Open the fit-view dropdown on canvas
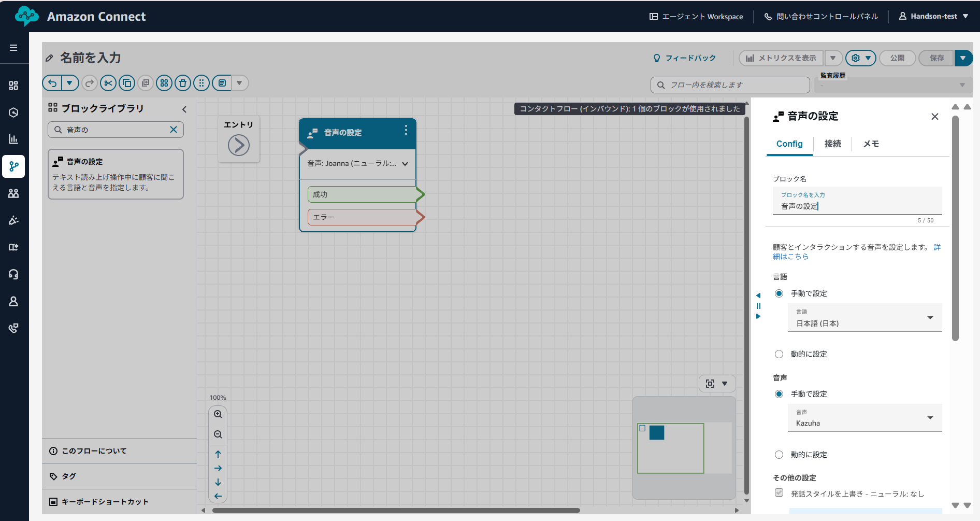The width and height of the screenshot is (980, 521). pyautogui.click(x=725, y=384)
